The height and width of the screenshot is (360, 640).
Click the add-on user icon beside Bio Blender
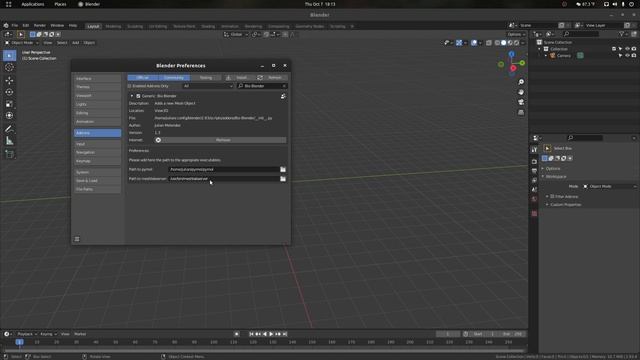(283, 96)
